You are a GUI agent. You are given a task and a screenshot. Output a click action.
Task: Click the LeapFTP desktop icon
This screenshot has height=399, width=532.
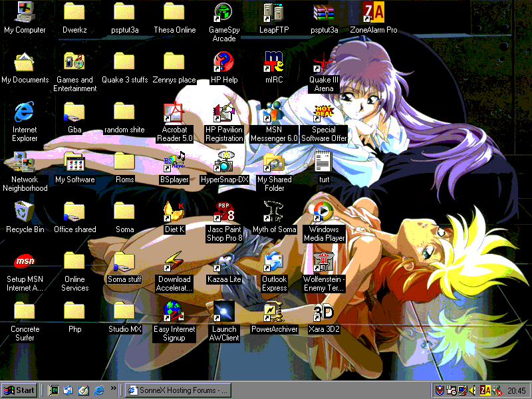coord(274,13)
